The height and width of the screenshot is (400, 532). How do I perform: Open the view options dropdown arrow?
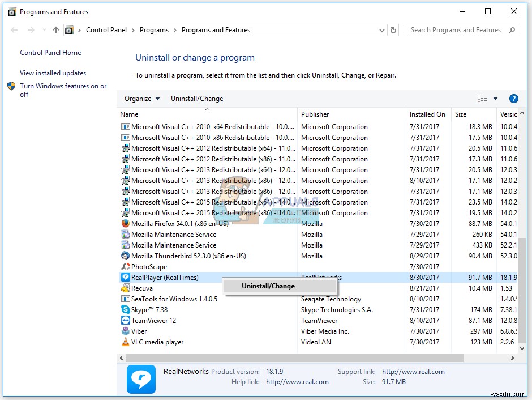(x=495, y=99)
